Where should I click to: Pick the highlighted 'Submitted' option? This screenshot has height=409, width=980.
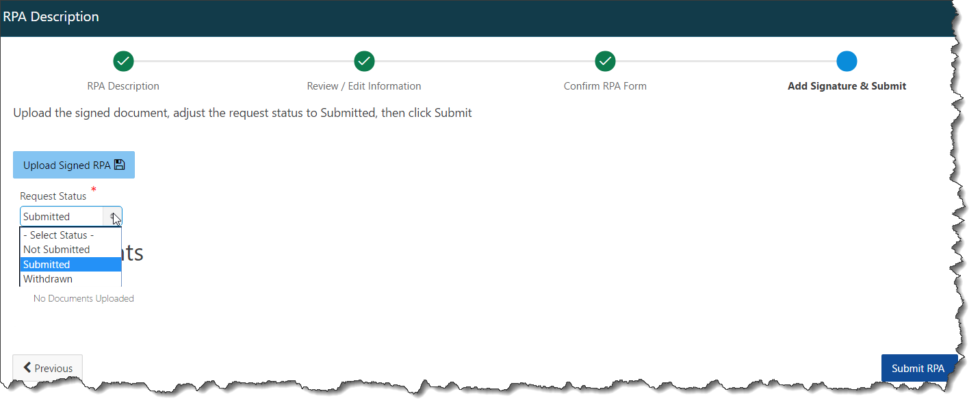click(x=70, y=265)
